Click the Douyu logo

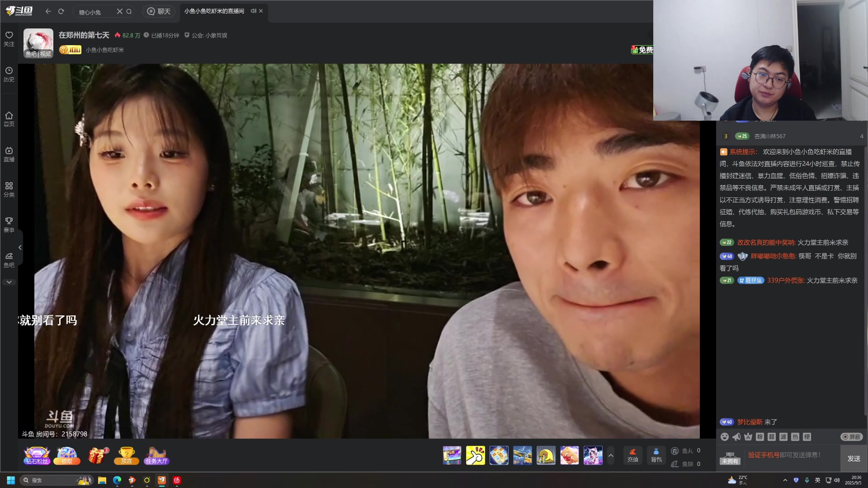coord(19,11)
